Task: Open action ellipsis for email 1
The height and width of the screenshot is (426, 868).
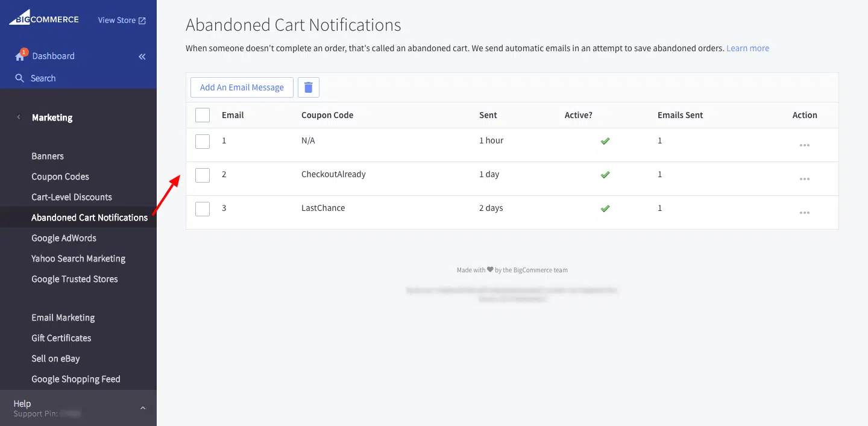Action: [x=804, y=145]
